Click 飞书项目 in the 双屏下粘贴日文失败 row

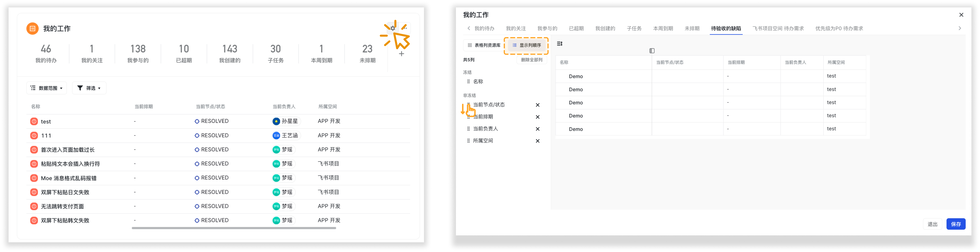click(328, 192)
